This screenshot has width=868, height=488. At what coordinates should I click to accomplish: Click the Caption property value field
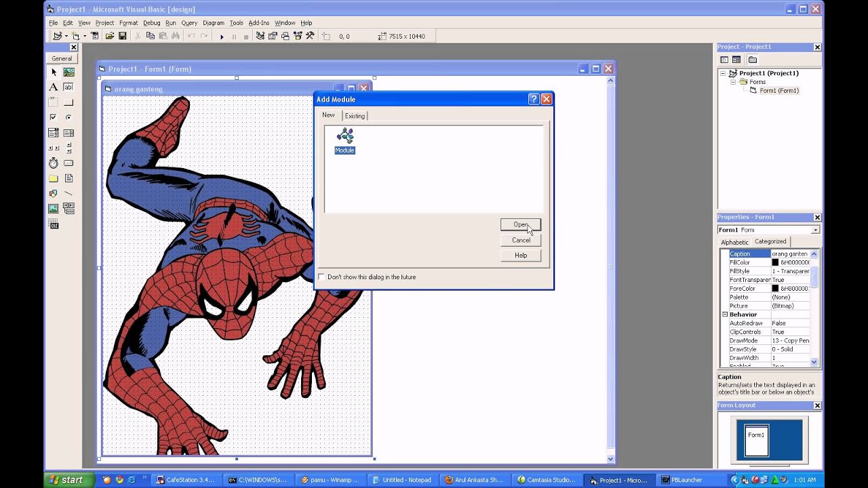791,253
